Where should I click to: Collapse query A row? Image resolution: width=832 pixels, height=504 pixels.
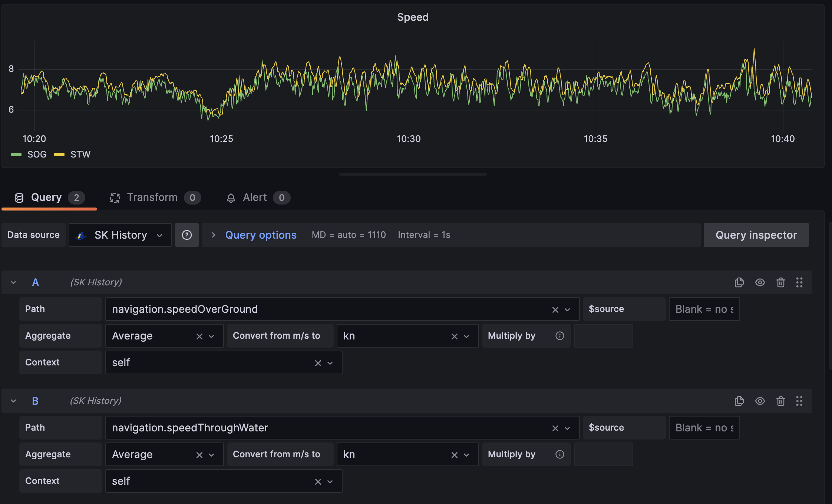pos(13,282)
